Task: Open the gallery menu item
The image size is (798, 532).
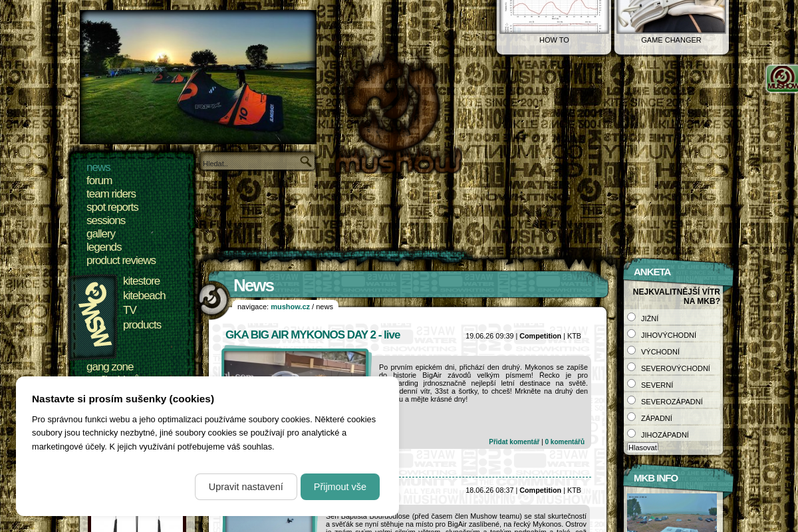Action: [x=100, y=234]
